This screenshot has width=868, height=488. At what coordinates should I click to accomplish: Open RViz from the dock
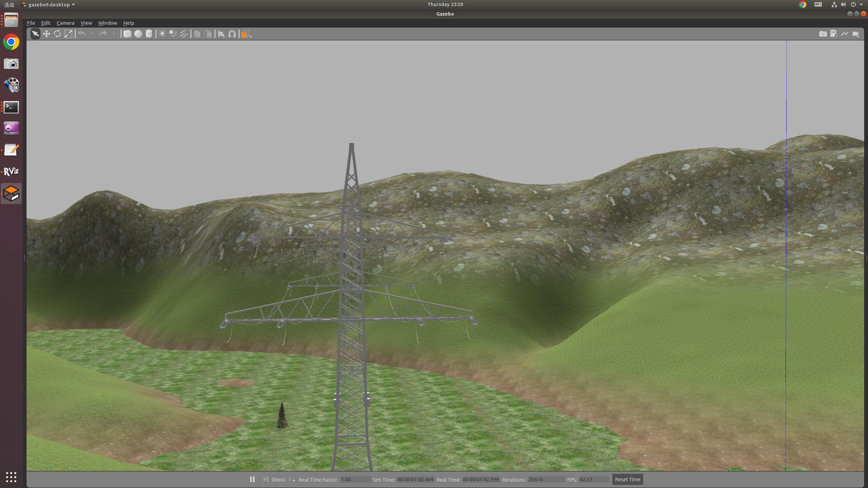11,171
